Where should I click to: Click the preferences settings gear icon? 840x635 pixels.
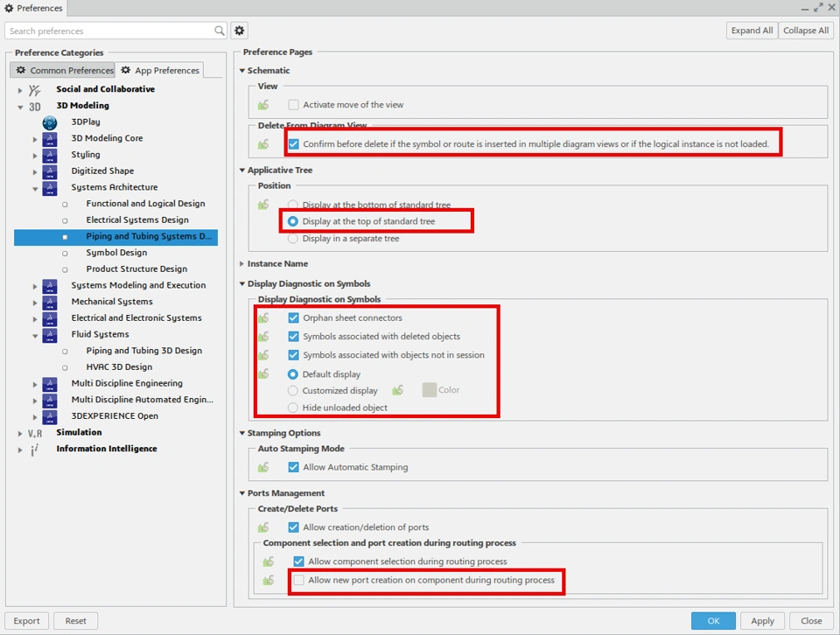coord(240,31)
